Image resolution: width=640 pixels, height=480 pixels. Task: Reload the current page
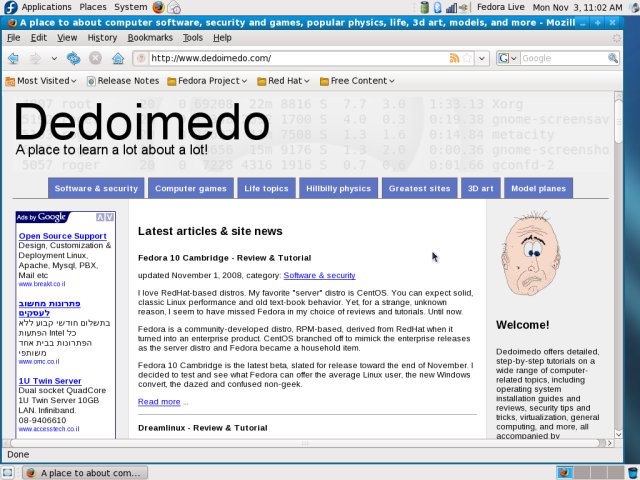(74, 58)
